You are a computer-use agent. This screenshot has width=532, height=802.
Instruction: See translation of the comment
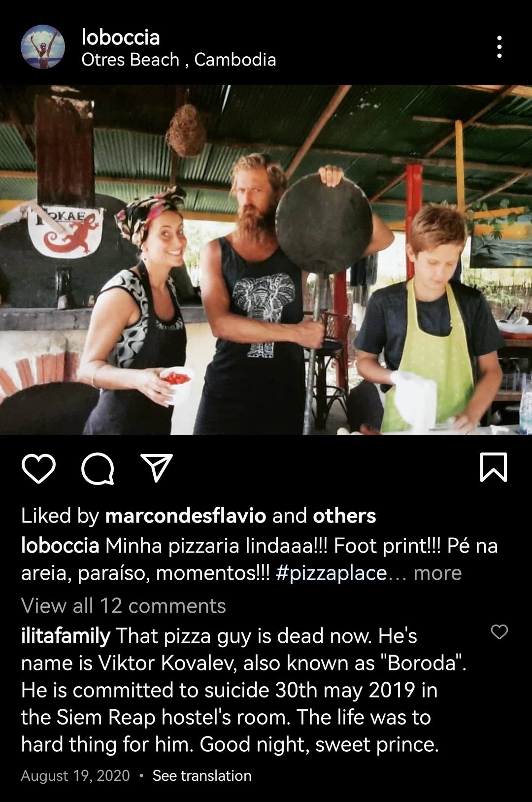202,775
